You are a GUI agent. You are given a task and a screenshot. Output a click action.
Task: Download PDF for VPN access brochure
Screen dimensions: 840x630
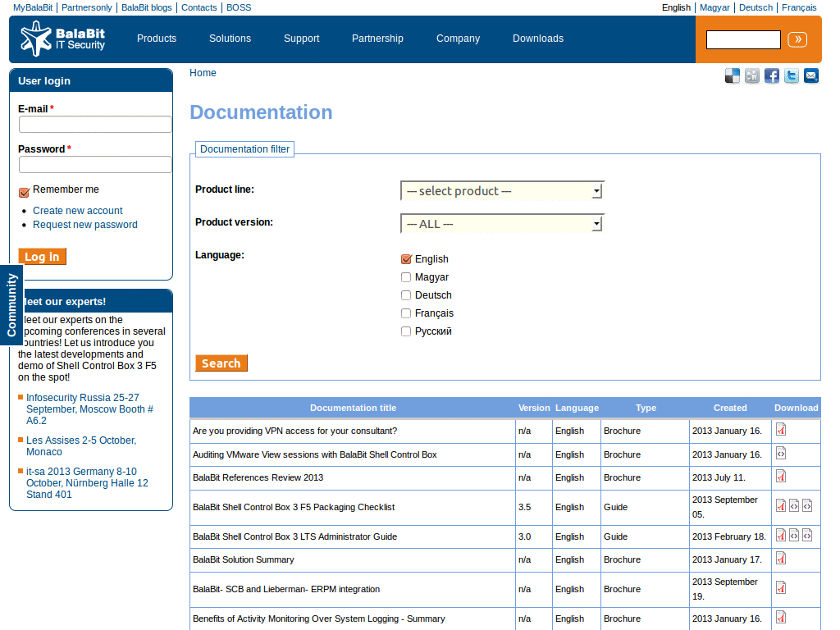click(x=781, y=430)
